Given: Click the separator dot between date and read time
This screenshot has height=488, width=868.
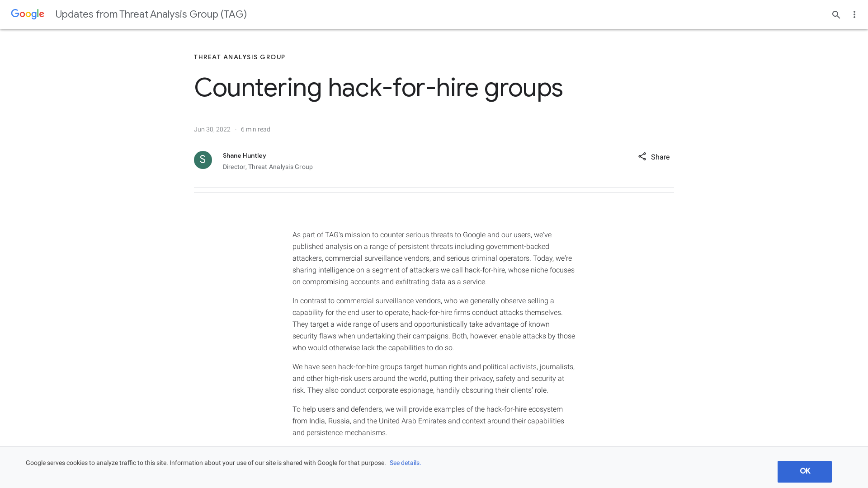Looking at the screenshot, I should [x=236, y=129].
